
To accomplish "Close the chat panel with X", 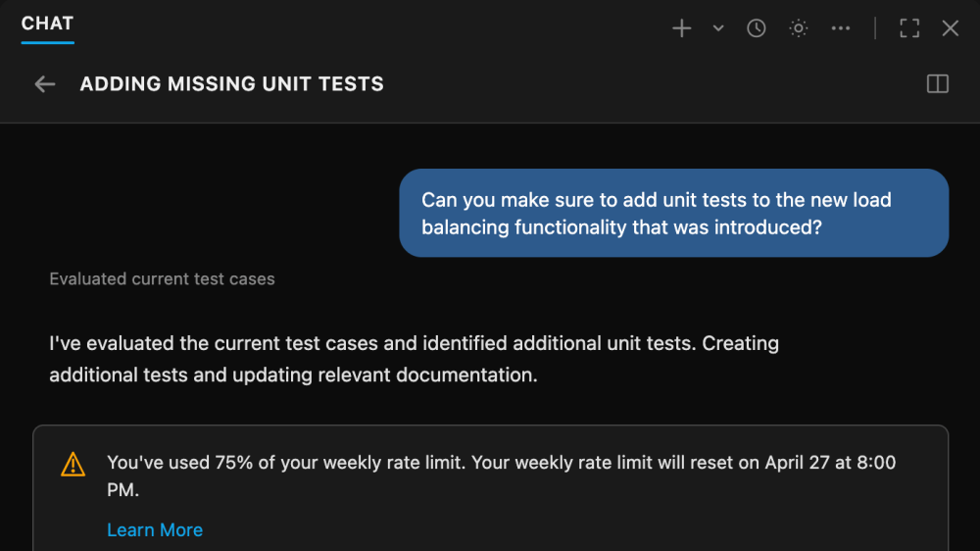I will point(951,28).
